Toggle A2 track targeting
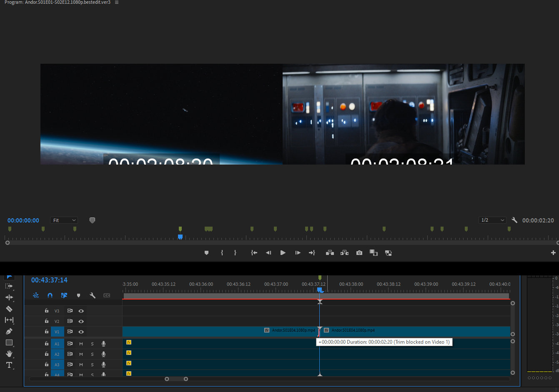The image size is (559, 392). click(57, 354)
